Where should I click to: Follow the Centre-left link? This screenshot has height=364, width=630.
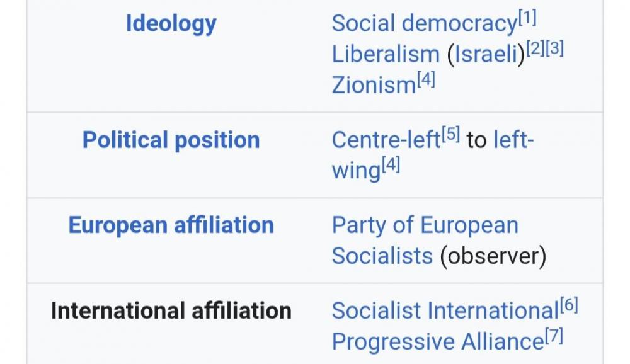point(386,140)
